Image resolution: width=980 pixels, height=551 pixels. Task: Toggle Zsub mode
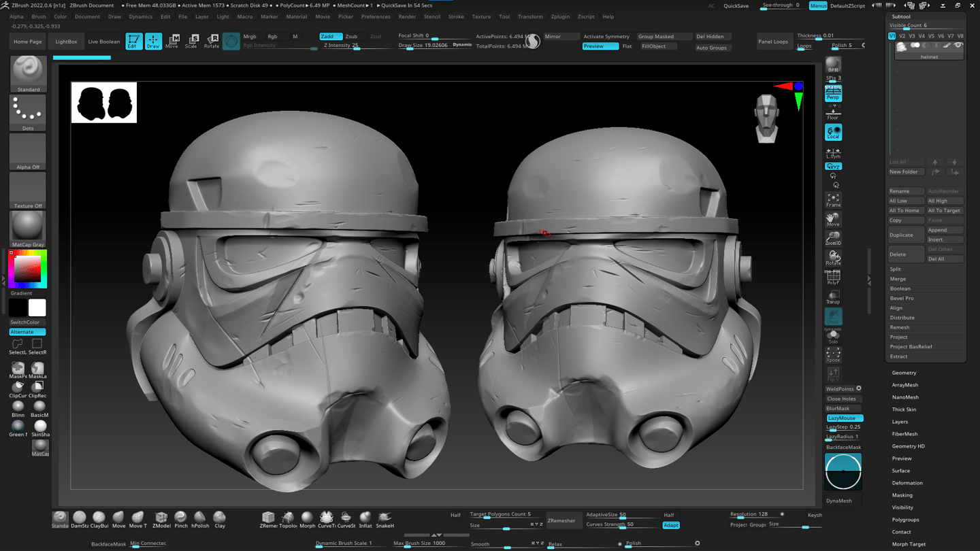point(353,37)
